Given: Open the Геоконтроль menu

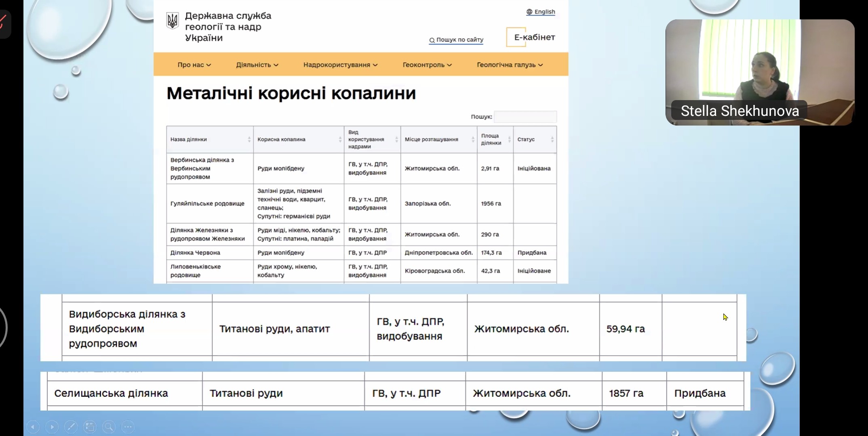Looking at the screenshot, I should click(427, 65).
